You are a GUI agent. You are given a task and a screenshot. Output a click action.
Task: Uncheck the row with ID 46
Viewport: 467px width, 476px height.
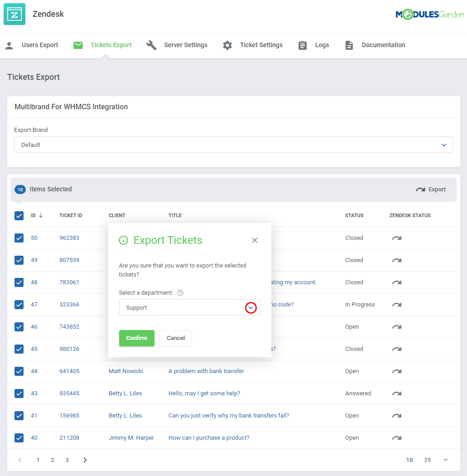[x=19, y=327]
